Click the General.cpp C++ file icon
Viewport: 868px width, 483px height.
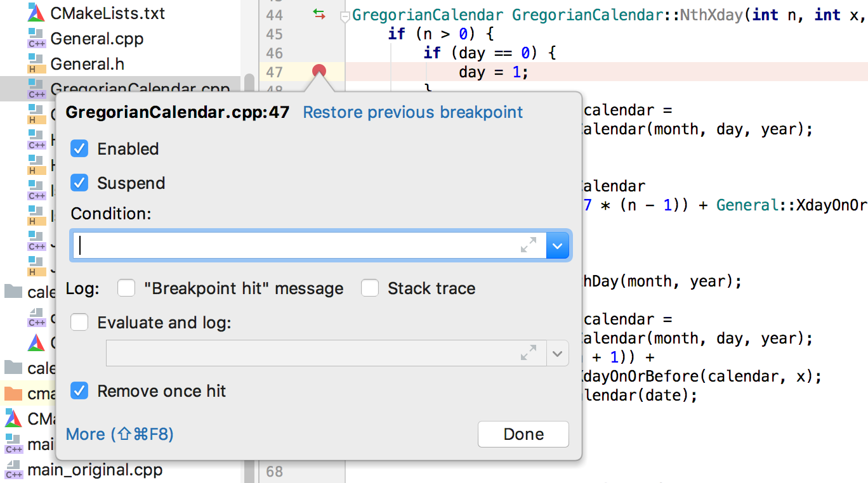(x=36, y=39)
